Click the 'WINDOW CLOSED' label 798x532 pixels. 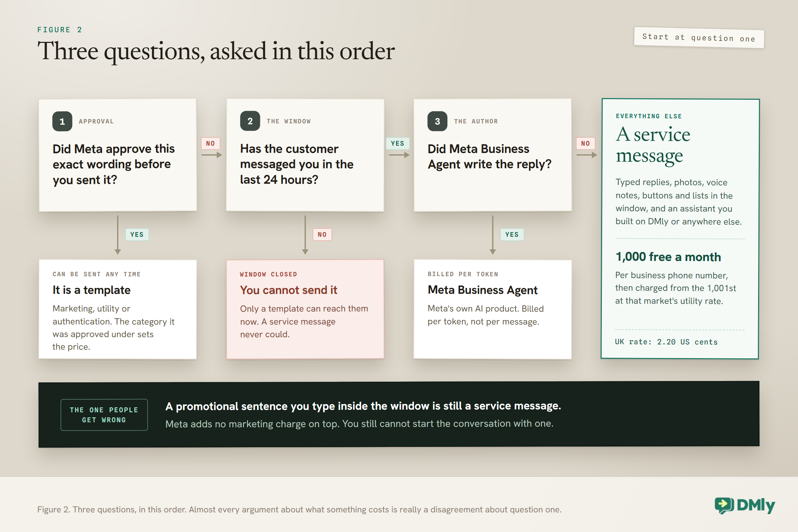click(x=268, y=274)
